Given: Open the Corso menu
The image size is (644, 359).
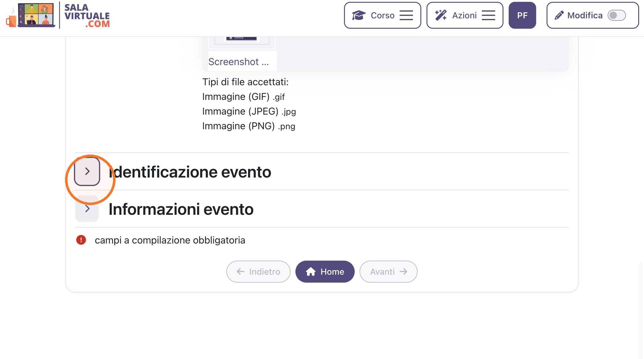Looking at the screenshot, I should point(382,15).
